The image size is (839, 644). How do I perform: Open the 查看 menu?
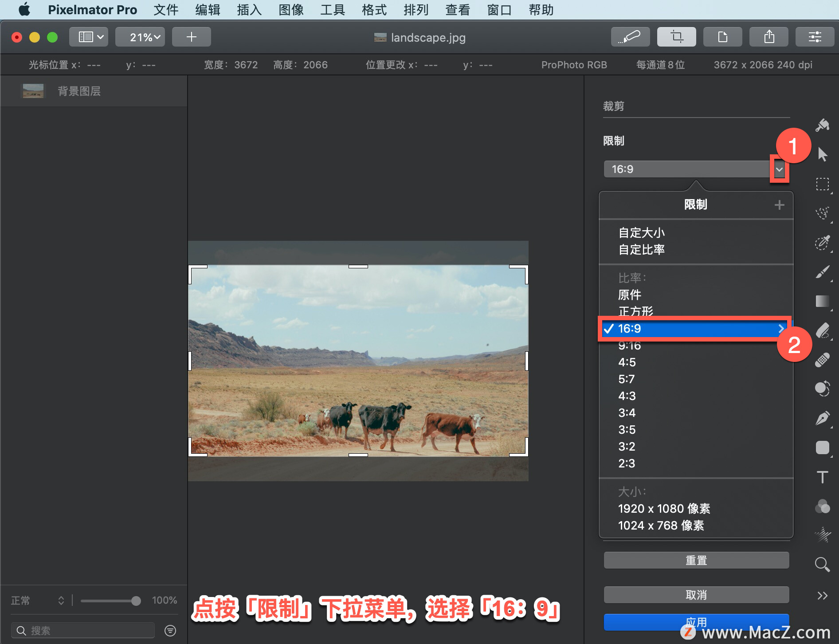[x=458, y=10]
